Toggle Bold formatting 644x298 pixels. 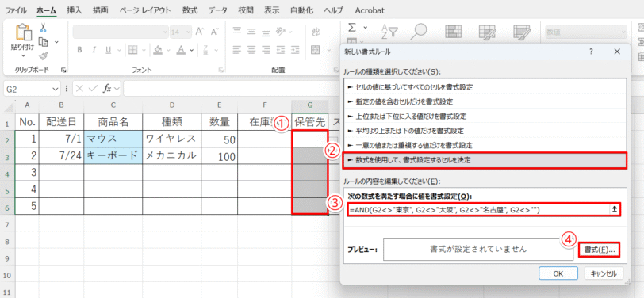point(79,50)
